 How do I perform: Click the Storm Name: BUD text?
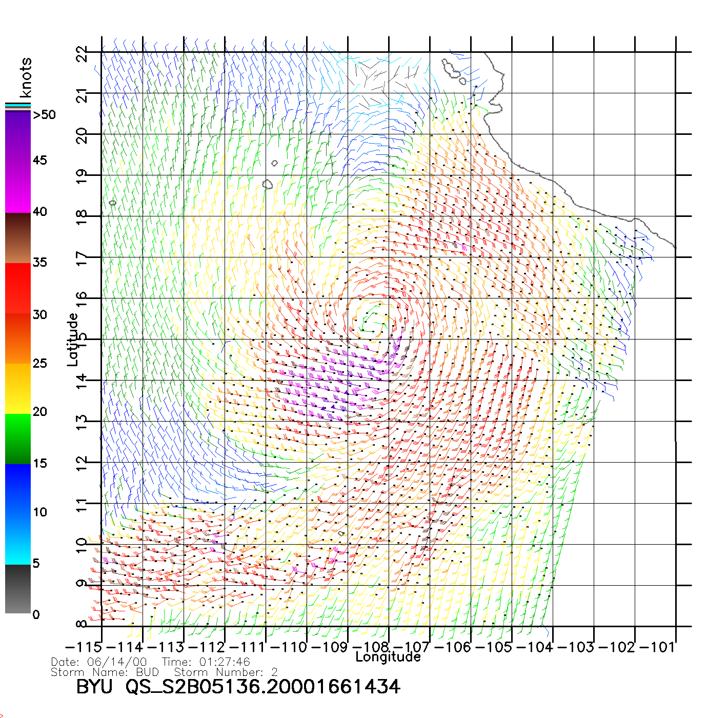pyautogui.click(x=105, y=672)
